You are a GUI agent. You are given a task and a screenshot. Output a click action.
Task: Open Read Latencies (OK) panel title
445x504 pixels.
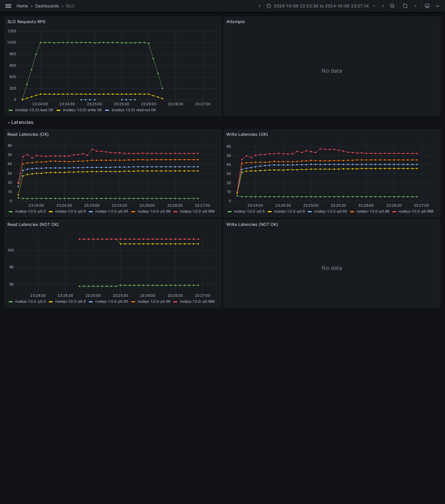pyautogui.click(x=28, y=134)
